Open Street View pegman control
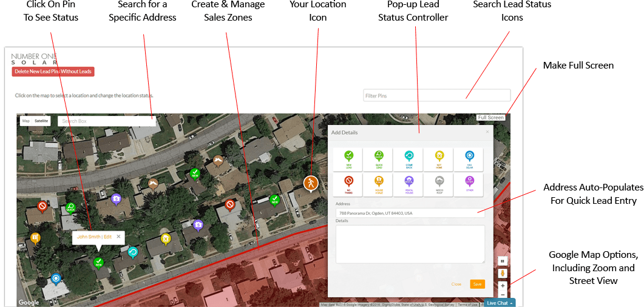Image resolution: width=644 pixels, height=307 pixels. 503,274
